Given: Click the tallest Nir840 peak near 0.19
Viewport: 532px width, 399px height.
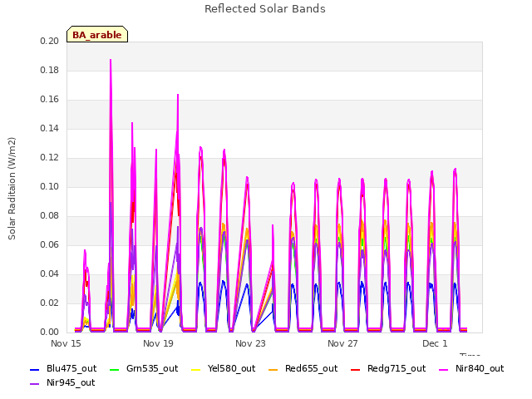Looking at the screenshot, I should click(111, 61).
